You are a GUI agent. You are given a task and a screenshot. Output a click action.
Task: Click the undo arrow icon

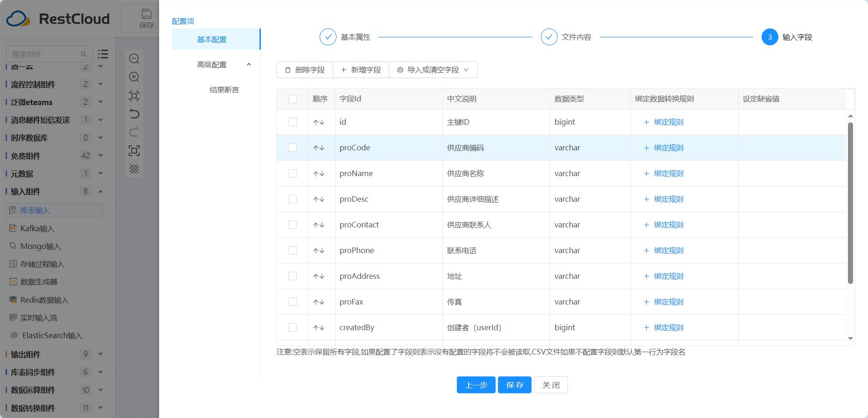click(134, 114)
